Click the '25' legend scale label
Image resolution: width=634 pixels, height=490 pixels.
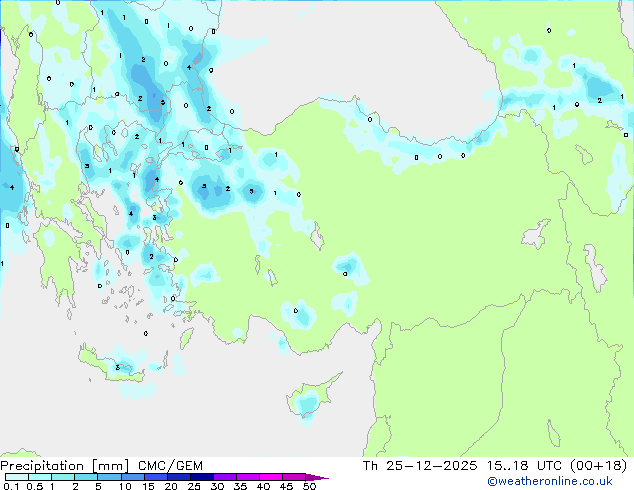(194, 486)
